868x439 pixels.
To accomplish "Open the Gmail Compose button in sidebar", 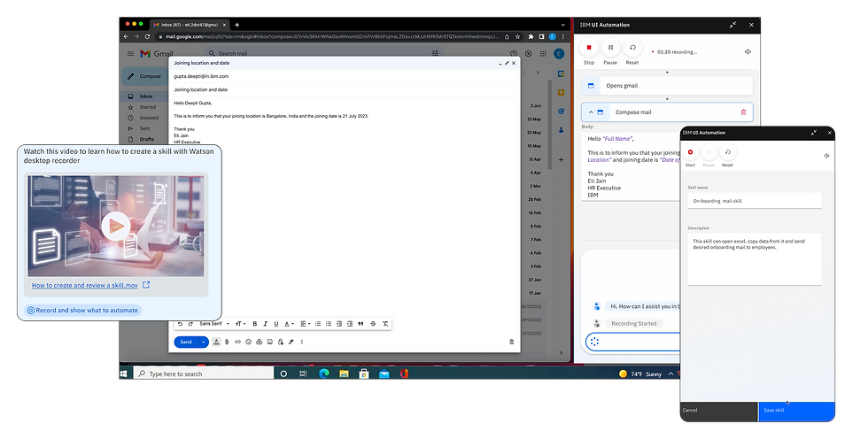I will (144, 76).
